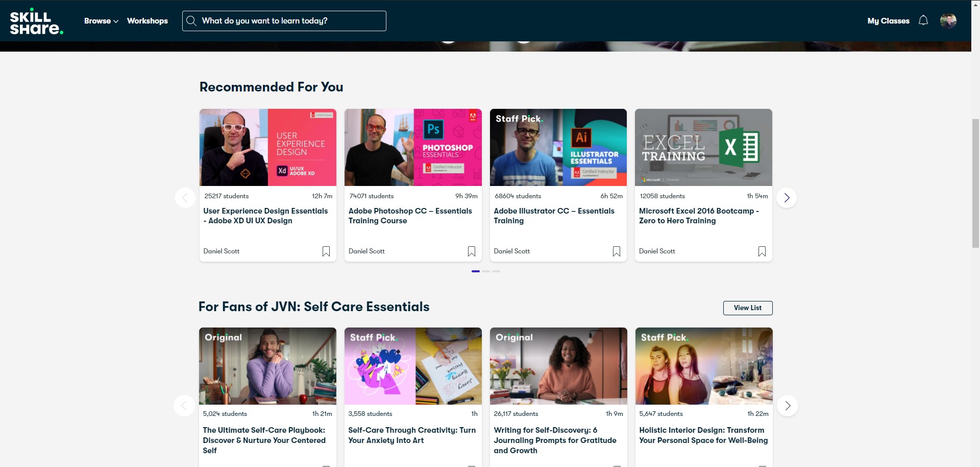Go back in JVN Self Care carousel
Screen dimensions: 980x467
[184, 406]
